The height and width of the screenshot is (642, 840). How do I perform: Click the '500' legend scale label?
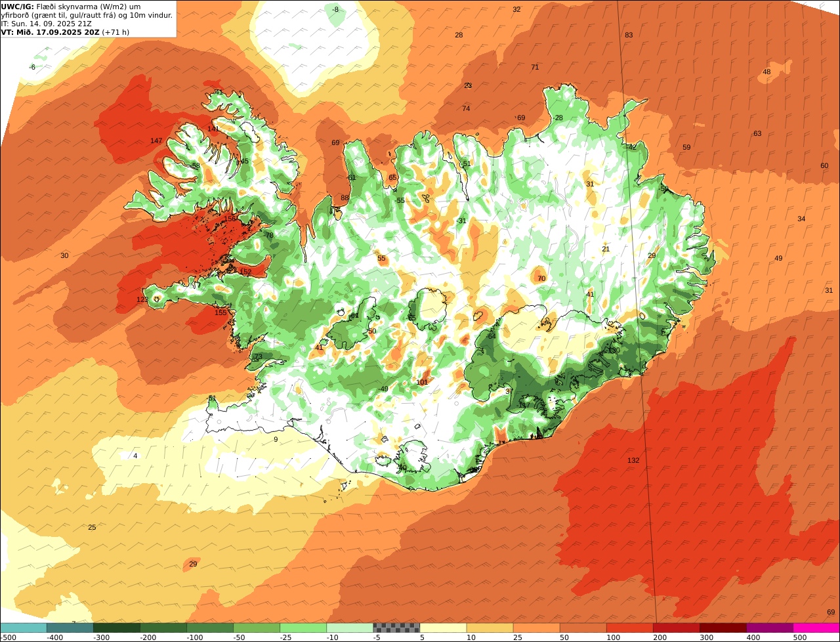tap(799, 637)
